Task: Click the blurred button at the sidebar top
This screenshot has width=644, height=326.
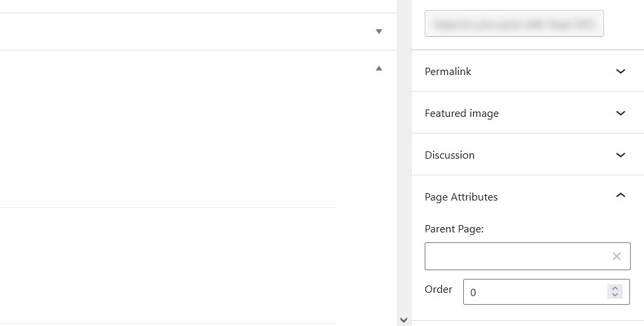Action: 514,24
